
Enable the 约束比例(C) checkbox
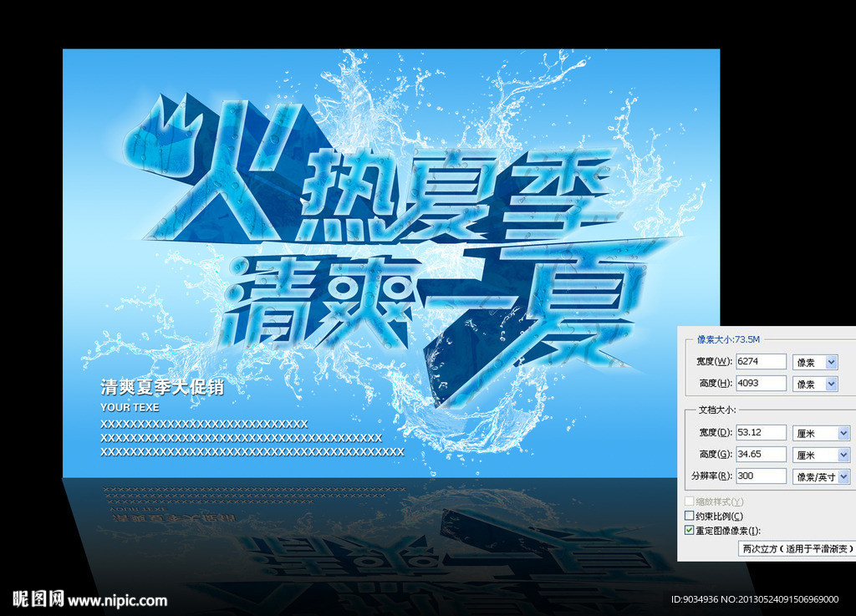click(x=690, y=516)
